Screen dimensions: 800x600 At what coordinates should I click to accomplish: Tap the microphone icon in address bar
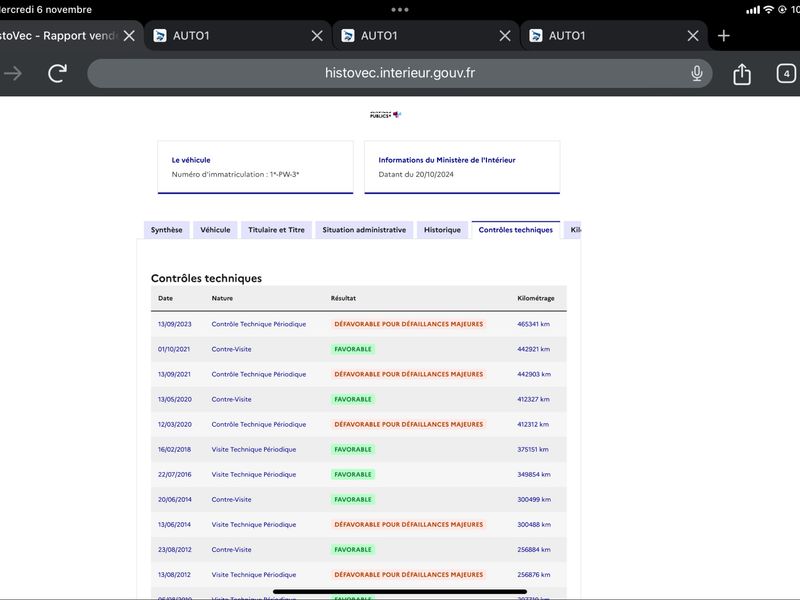pos(696,73)
